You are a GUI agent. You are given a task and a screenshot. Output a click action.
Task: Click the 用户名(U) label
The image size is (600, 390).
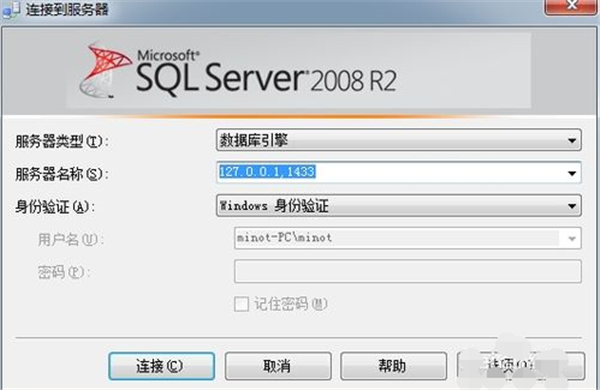coord(70,240)
